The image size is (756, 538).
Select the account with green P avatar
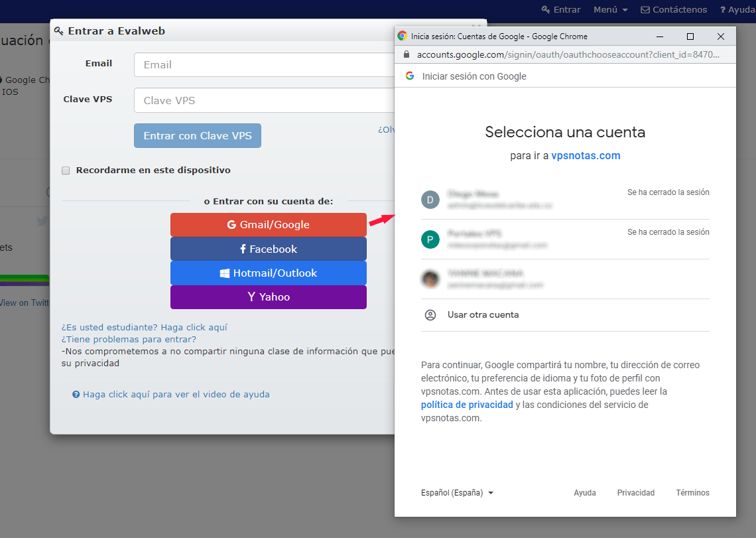(x=565, y=239)
